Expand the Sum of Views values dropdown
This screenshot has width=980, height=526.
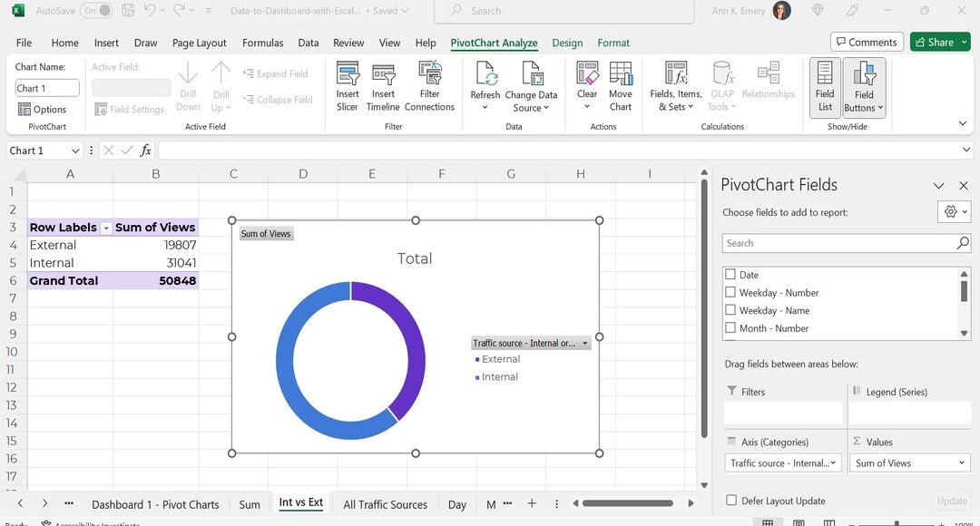click(962, 463)
